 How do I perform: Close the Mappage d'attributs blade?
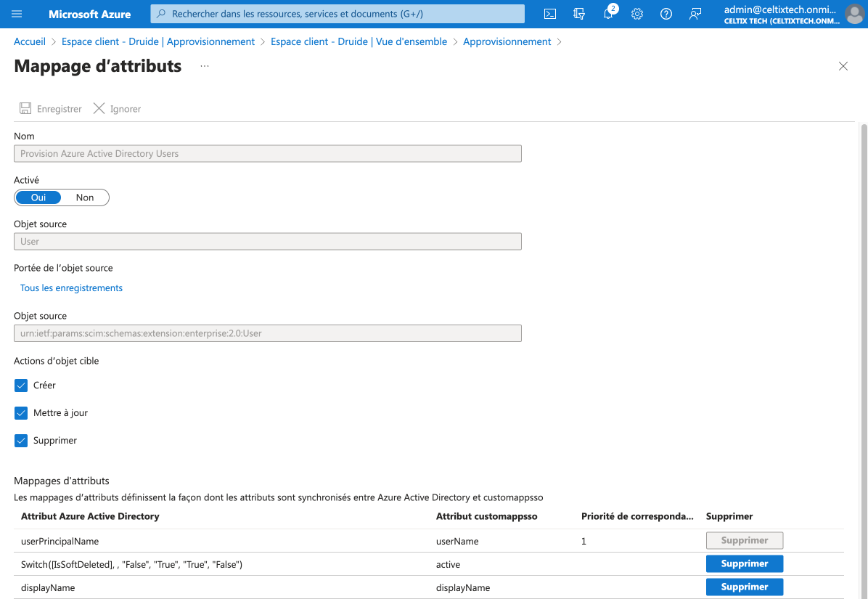coord(843,66)
